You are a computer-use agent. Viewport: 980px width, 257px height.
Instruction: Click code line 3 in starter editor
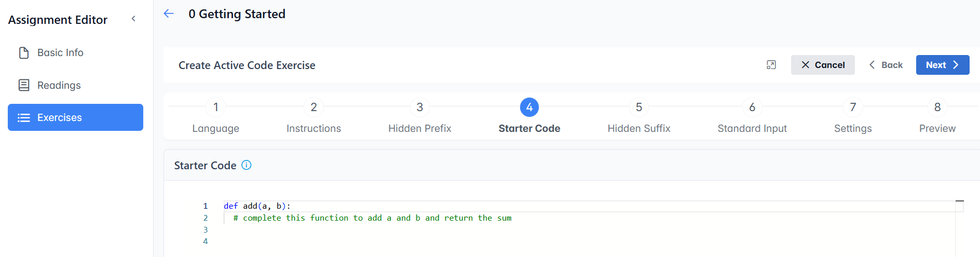pos(363,229)
